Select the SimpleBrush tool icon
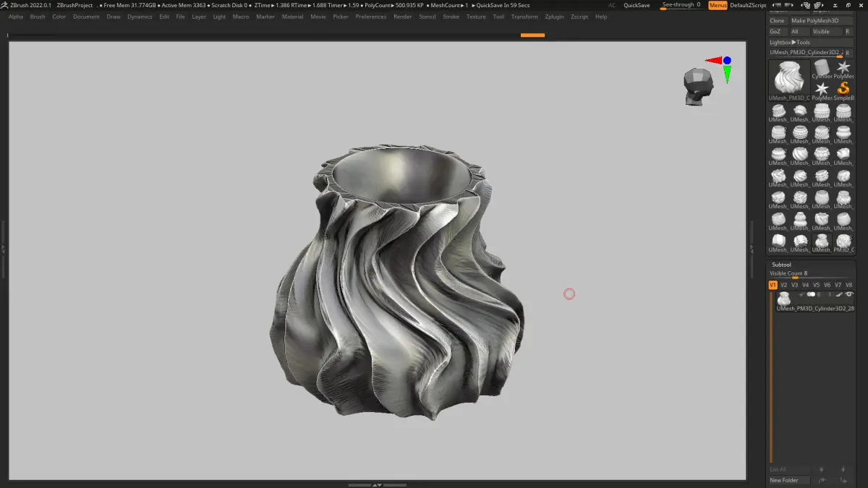 [x=843, y=90]
